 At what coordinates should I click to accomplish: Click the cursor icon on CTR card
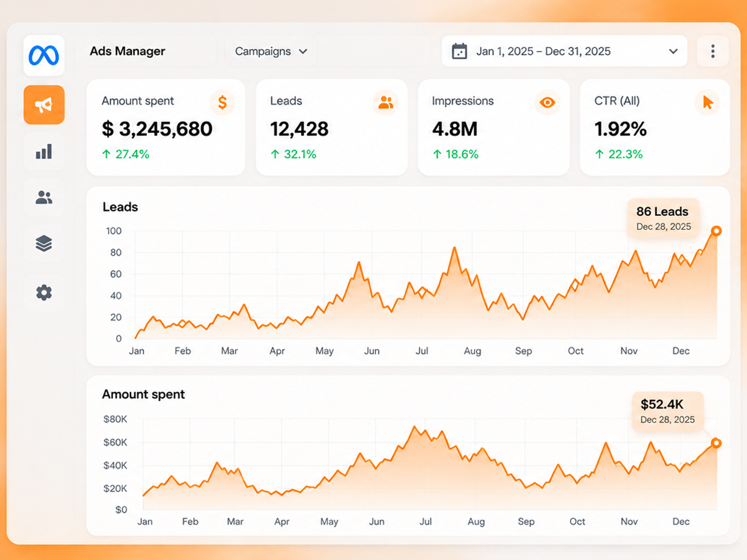[708, 102]
